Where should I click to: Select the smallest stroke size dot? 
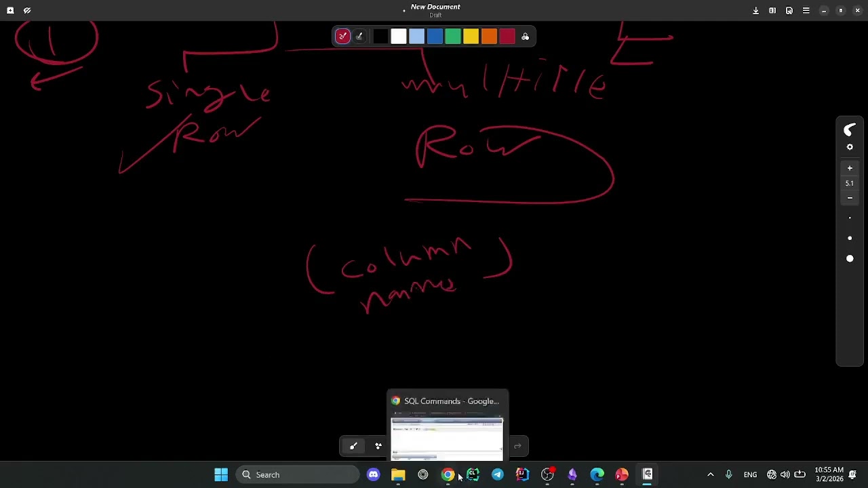850,218
